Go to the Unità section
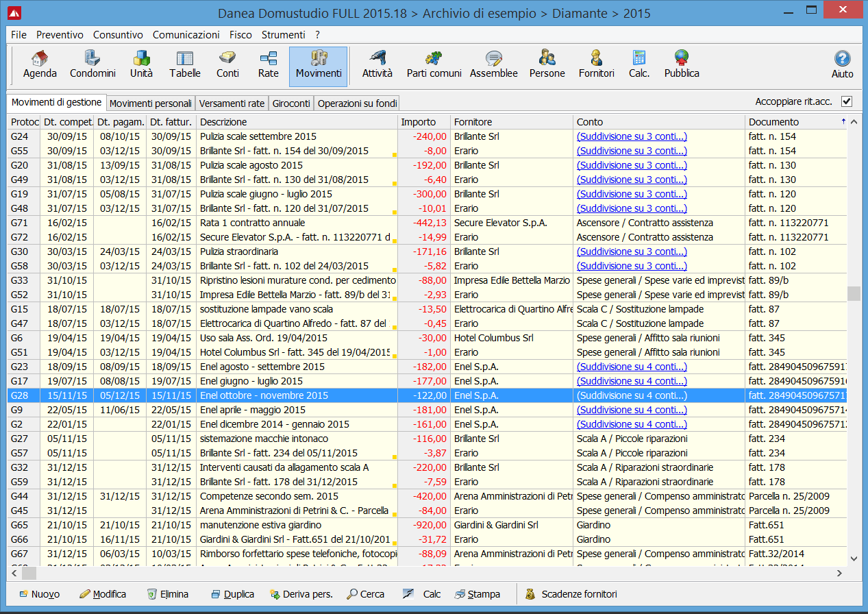868x614 pixels. (x=141, y=65)
